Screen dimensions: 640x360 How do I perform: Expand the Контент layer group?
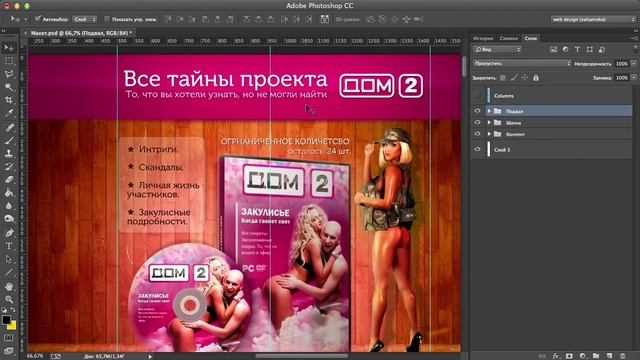[x=489, y=133]
